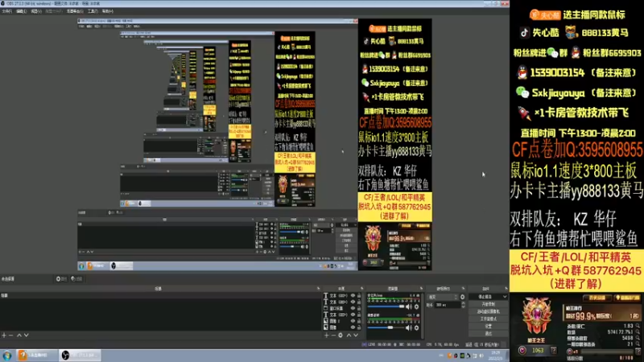Switch to the orange app taskbar button
Image resolution: width=644 pixels, height=362 pixels.
click(37, 356)
